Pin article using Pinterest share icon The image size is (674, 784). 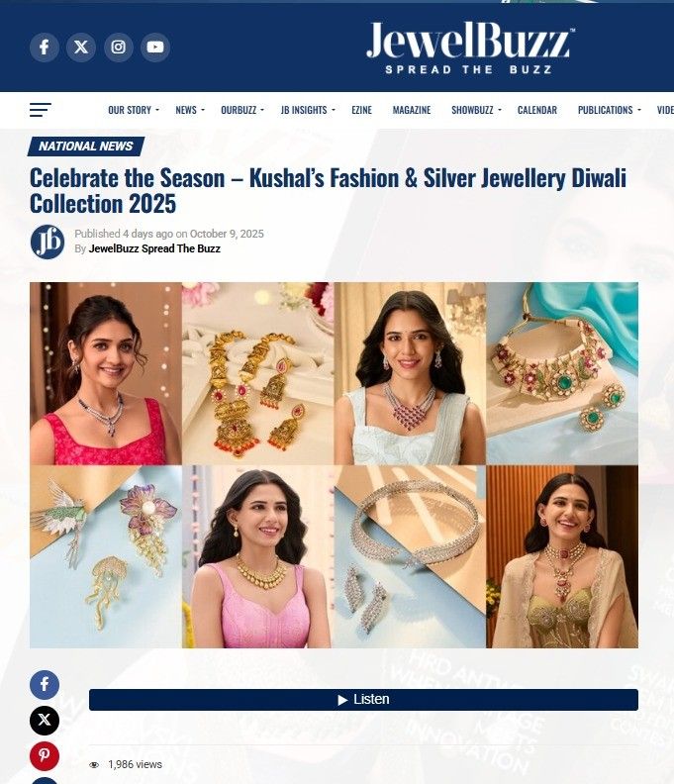pyautogui.click(x=45, y=755)
